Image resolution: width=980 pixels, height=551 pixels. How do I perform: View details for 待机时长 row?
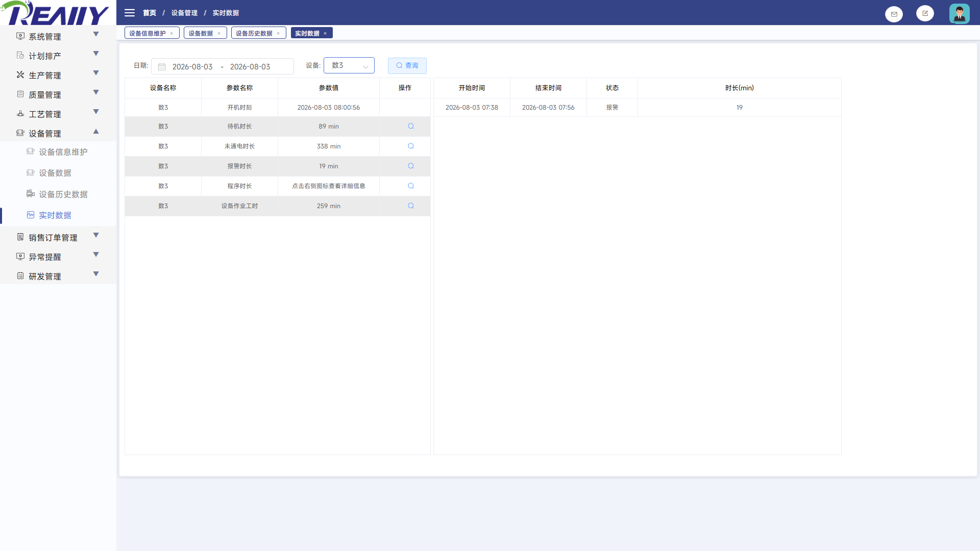tap(411, 126)
